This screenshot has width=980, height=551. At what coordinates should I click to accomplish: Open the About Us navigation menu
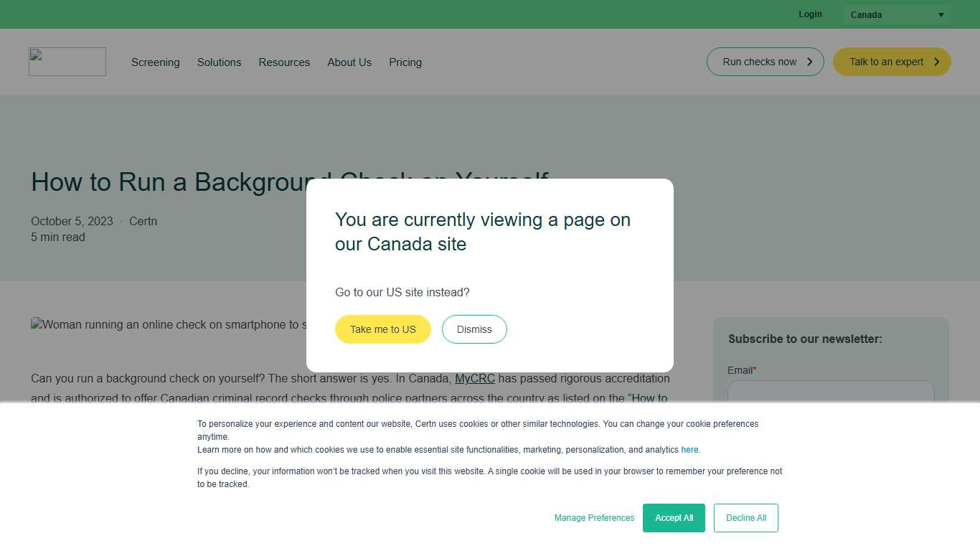click(x=349, y=62)
